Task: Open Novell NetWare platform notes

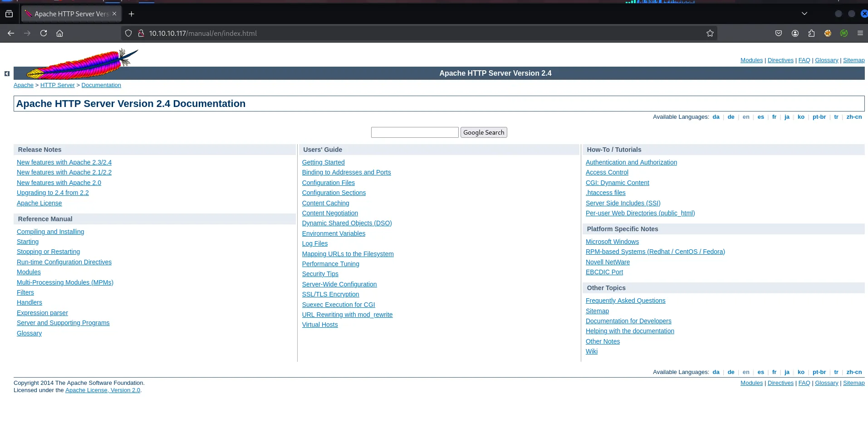Action: (x=608, y=262)
